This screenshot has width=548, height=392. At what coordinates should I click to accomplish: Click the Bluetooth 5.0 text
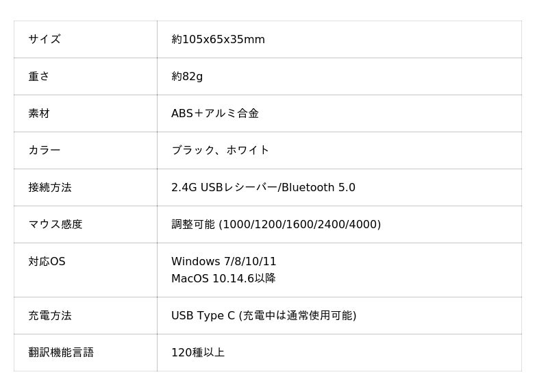pyautogui.click(x=319, y=187)
